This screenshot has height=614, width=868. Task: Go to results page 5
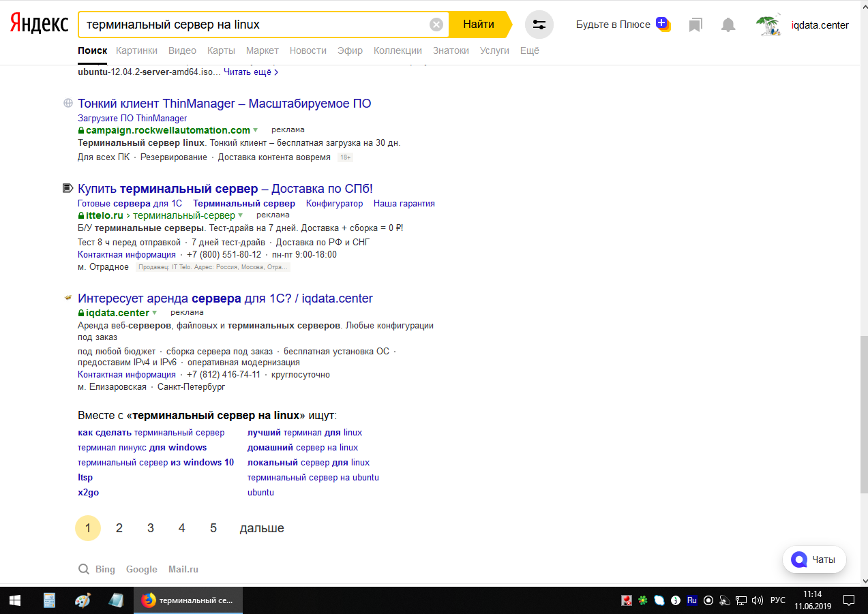click(x=213, y=528)
